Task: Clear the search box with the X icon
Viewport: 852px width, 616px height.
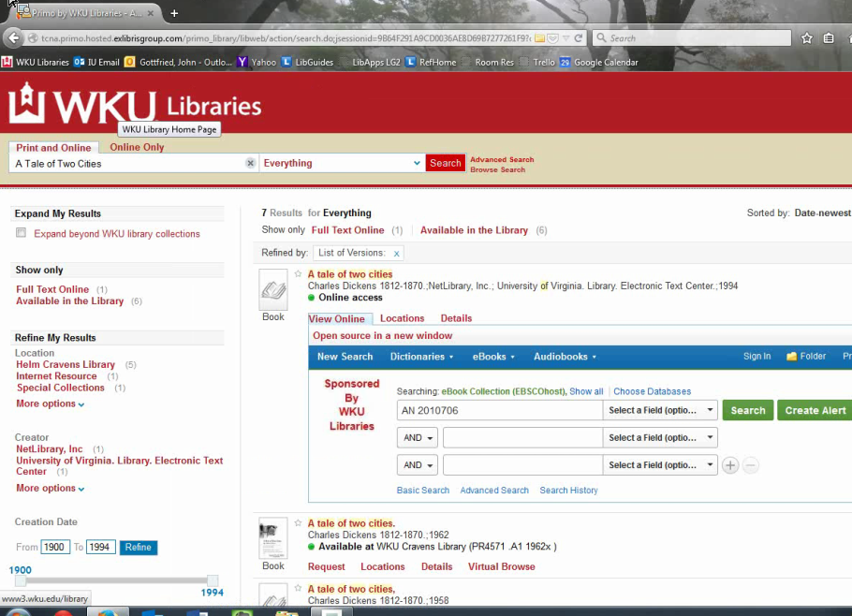Action: point(250,163)
